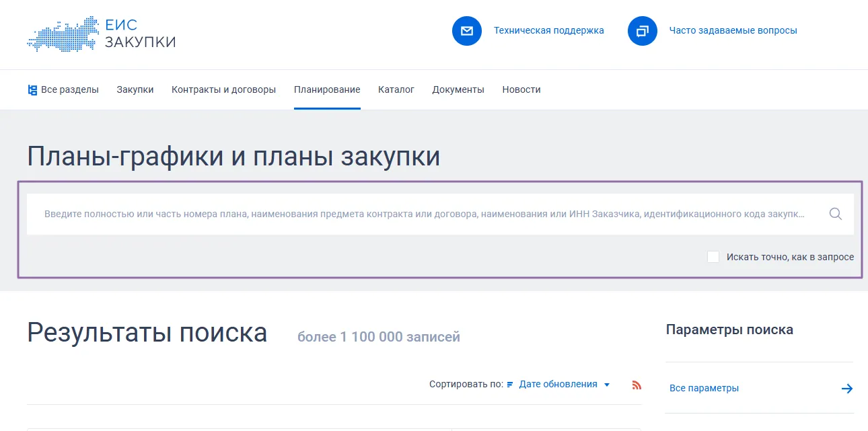The width and height of the screenshot is (868, 431).
Task: Open the Новости section
Action: (521, 89)
